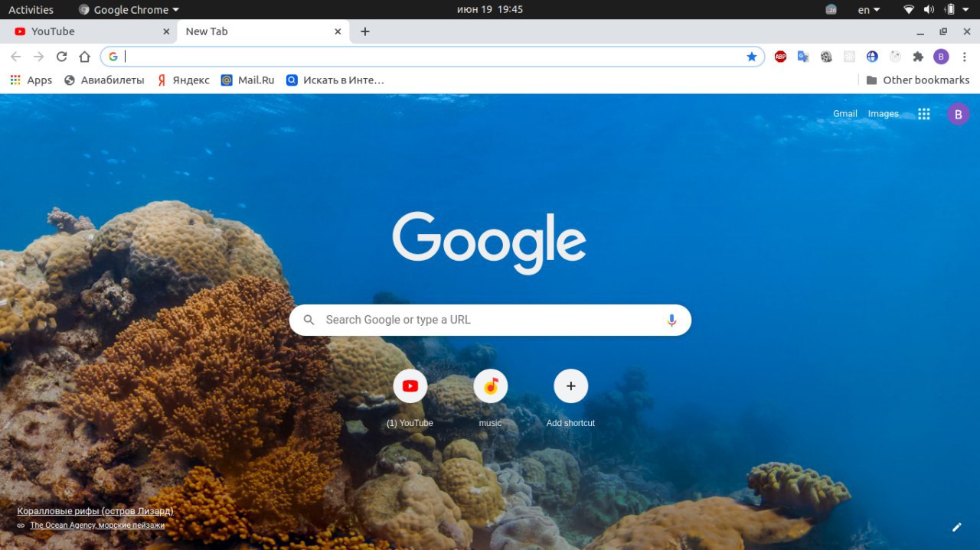Open the Коралловые рифы (остров Лизард) link
Image resolution: width=980 pixels, height=550 pixels.
[x=96, y=511]
